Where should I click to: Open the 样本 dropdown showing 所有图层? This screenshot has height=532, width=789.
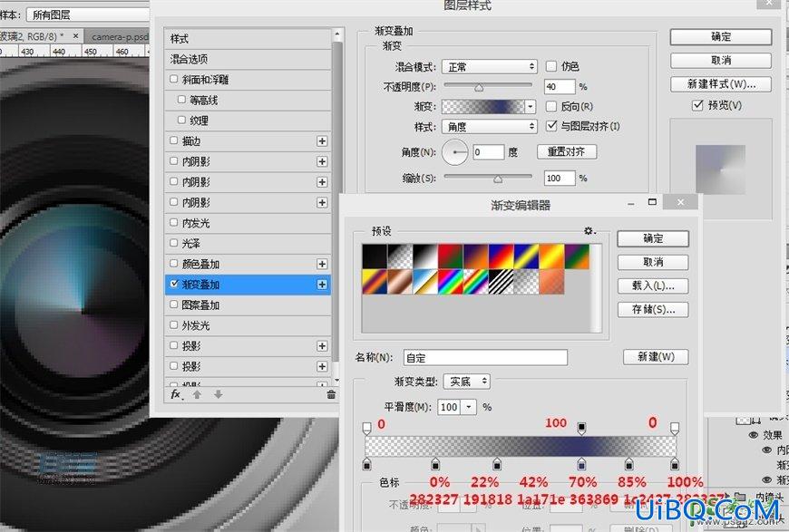[x=89, y=15]
